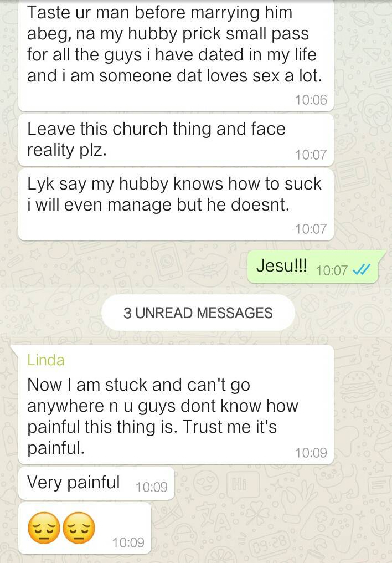Click the word 'painful.' ending Linda's message
Viewport: 392px width, 563px height.
point(56,448)
